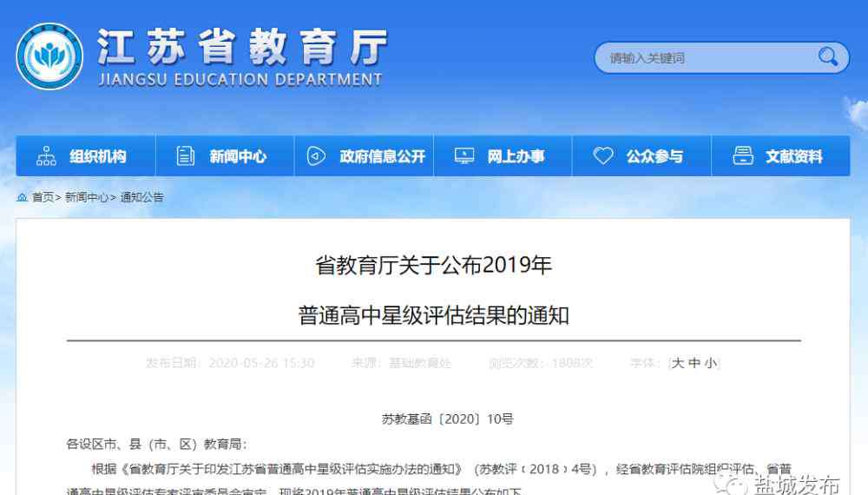
Task: Click the 公众参与 heart icon
Action: tap(603, 155)
